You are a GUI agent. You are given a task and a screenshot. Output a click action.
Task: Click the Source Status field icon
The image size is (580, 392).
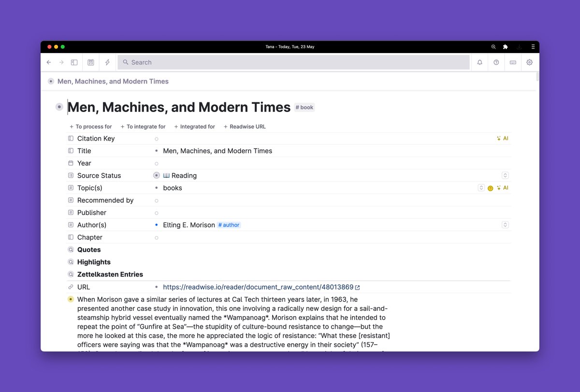click(x=71, y=176)
